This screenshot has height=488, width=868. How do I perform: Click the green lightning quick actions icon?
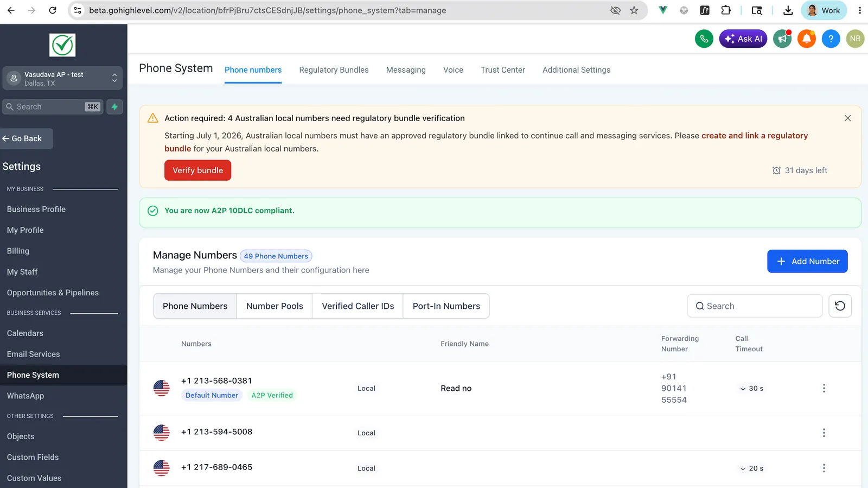[x=114, y=107]
